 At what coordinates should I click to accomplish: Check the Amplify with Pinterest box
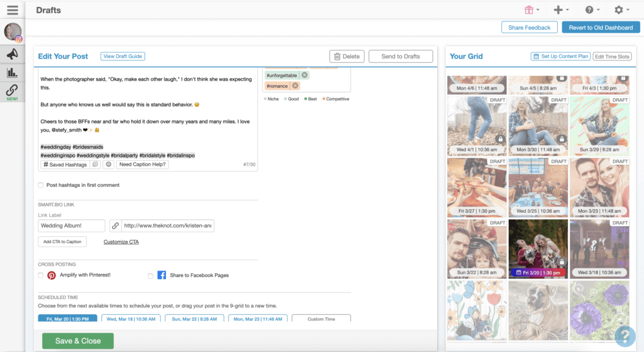pyautogui.click(x=41, y=275)
